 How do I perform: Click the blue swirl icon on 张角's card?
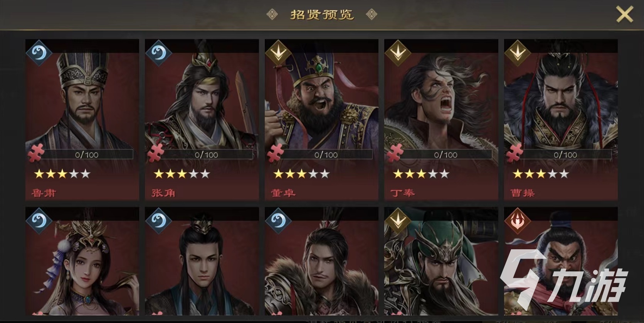click(158, 52)
